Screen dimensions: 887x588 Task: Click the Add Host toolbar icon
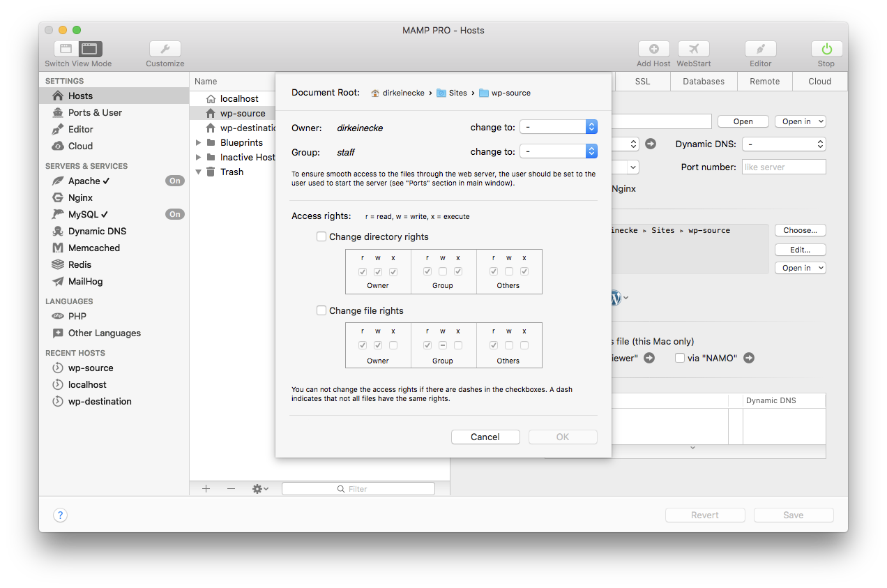pyautogui.click(x=653, y=49)
